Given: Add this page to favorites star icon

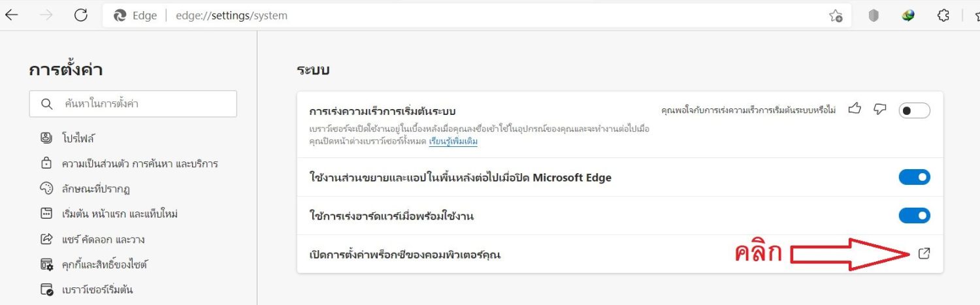Looking at the screenshot, I should [x=836, y=16].
